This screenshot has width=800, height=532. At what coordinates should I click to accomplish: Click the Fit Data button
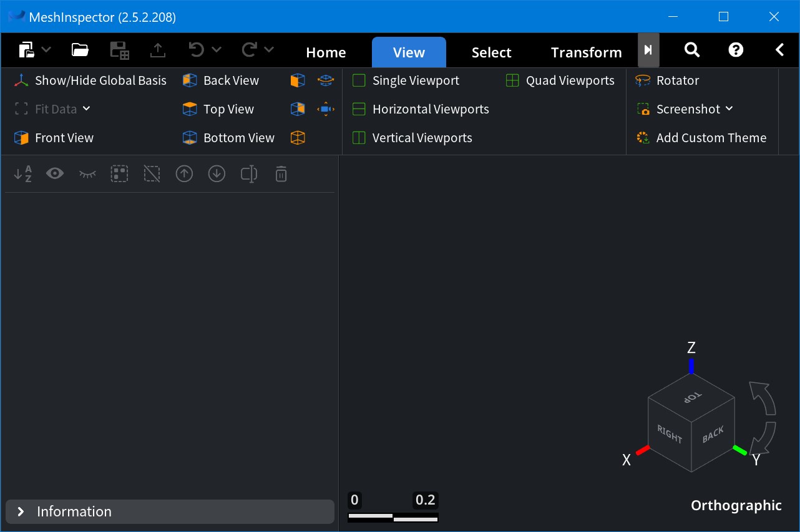pyautogui.click(x=48, y=109)
